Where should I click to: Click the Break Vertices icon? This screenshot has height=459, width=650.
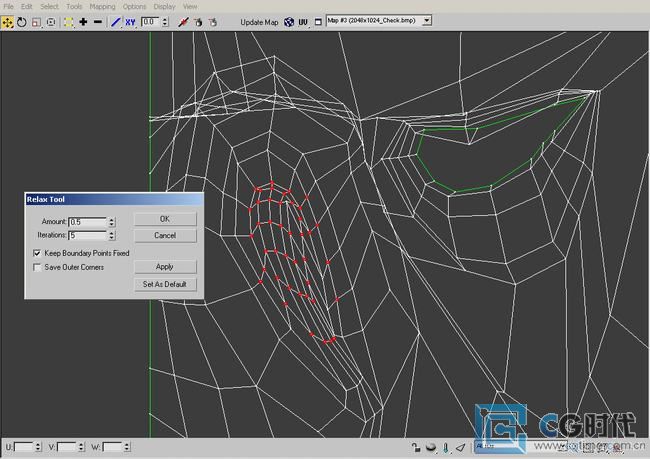(x=183, y=22)
